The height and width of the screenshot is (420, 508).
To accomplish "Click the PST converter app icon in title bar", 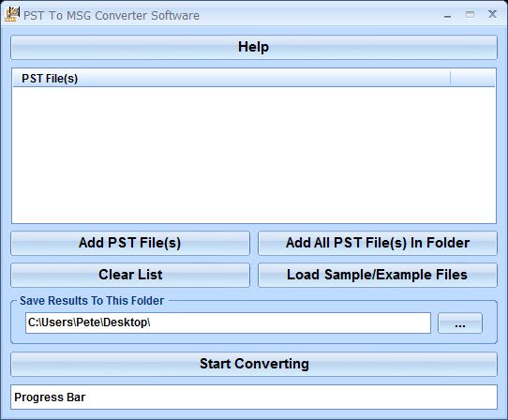I will pyautogui.click(x=12, y=15).
